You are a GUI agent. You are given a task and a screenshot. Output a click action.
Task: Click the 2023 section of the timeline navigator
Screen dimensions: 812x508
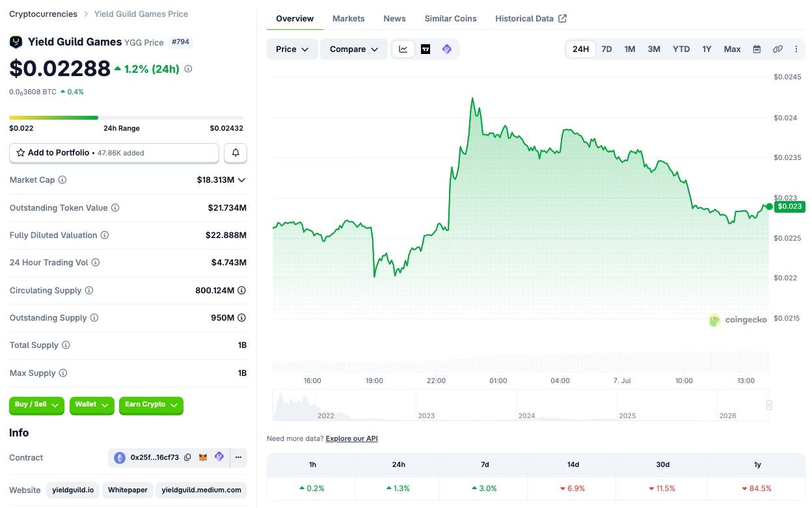click(x=466, y=405)
